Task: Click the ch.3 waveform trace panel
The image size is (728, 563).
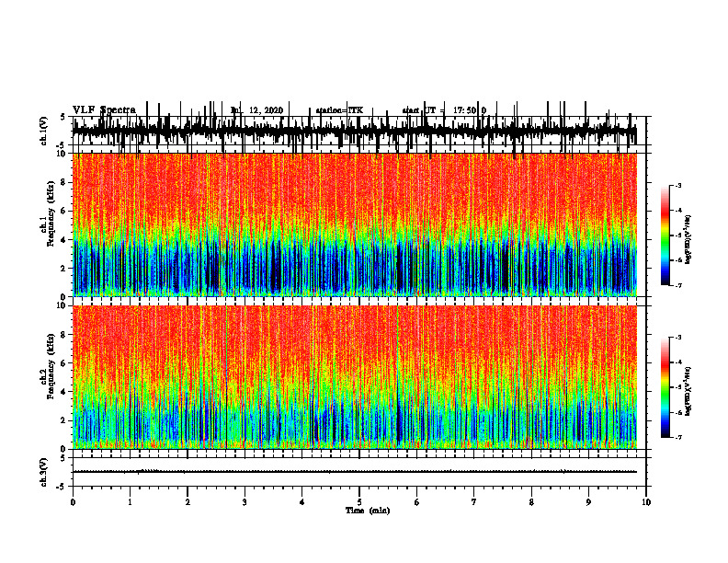Action: (358, 472)
